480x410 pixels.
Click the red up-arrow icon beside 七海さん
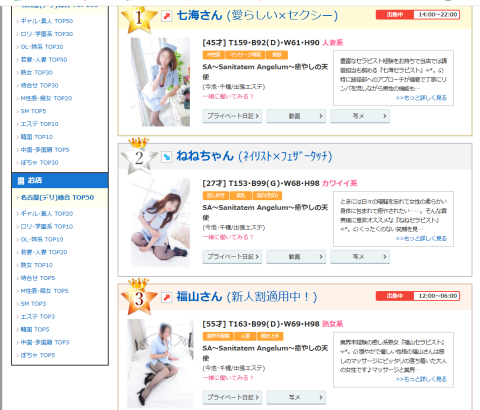coord(166,16)
